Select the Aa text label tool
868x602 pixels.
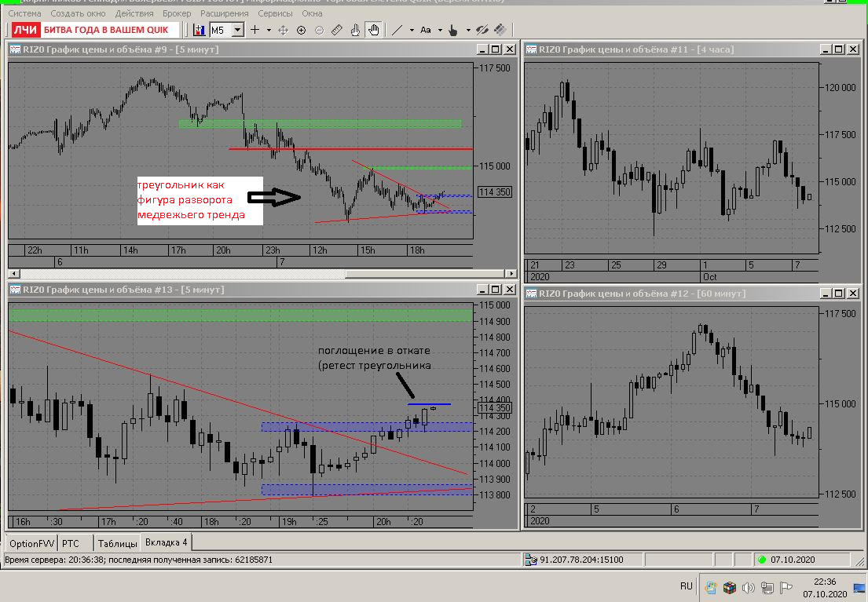pyautogui.click(x=425, y=30)
